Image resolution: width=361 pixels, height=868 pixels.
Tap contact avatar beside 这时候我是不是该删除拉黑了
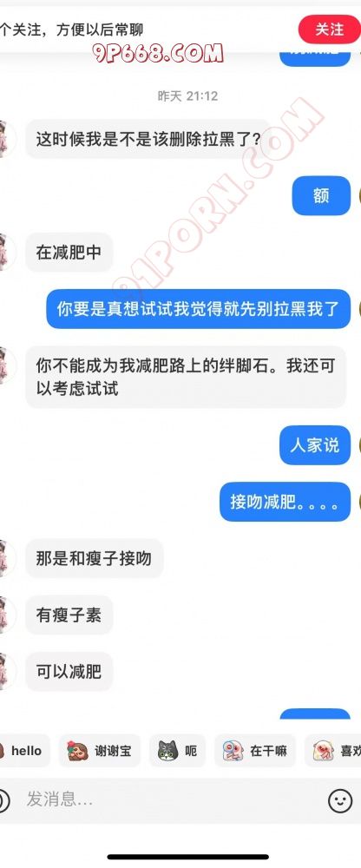pos(7,138)
